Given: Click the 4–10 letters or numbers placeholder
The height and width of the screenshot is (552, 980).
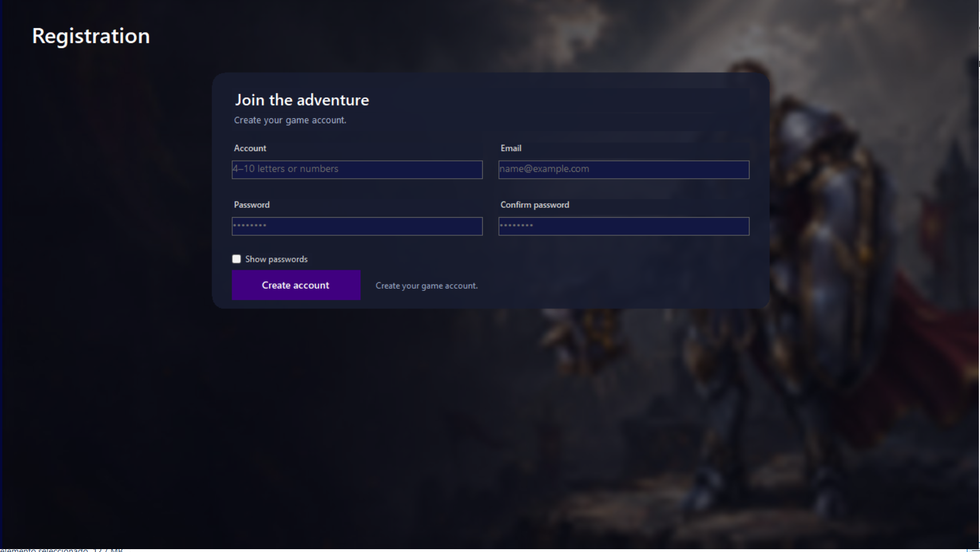Looking at the screenshot, I should click(285, 169).
